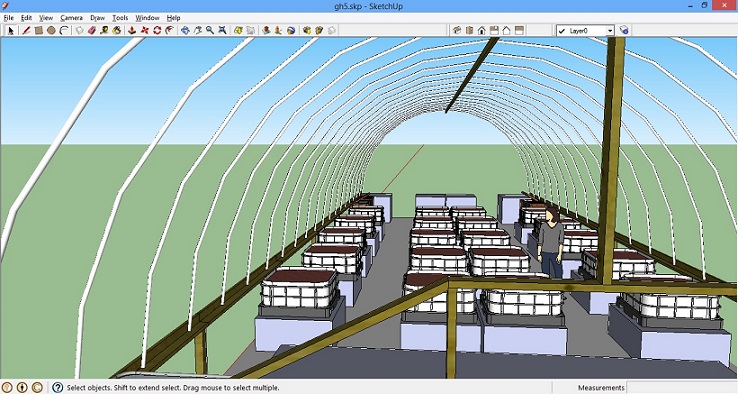Screen dimensions: 738x394
Task: Open the Edit menu
Action: coord(26,18)
